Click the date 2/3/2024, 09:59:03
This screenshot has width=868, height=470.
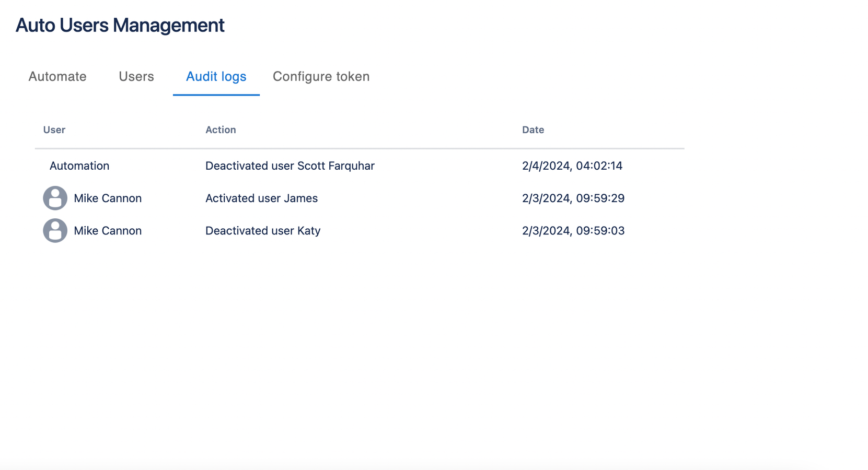click(573, 230)
